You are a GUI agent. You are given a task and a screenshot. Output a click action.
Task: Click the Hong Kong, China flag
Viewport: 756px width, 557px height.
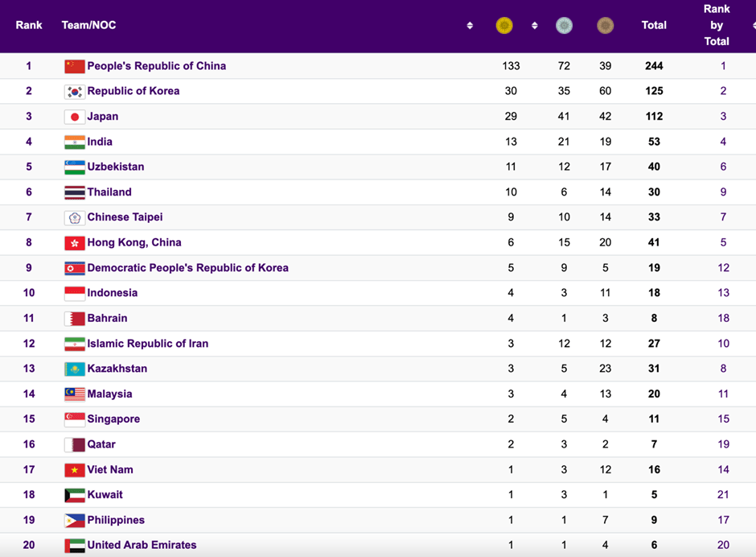pos(75,242)
